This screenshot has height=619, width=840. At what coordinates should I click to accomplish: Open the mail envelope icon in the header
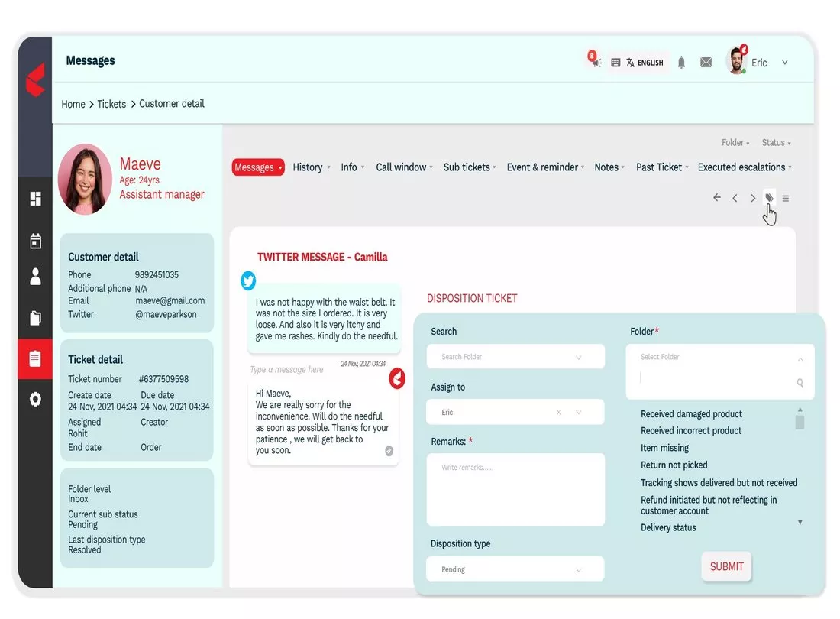[706, 62]
